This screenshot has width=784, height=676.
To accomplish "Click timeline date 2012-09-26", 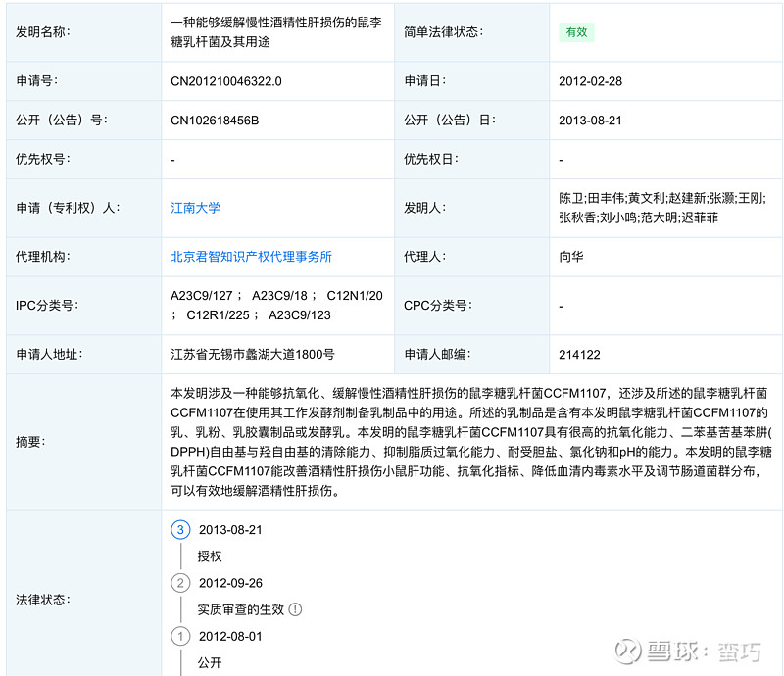I will click(230, 583).
